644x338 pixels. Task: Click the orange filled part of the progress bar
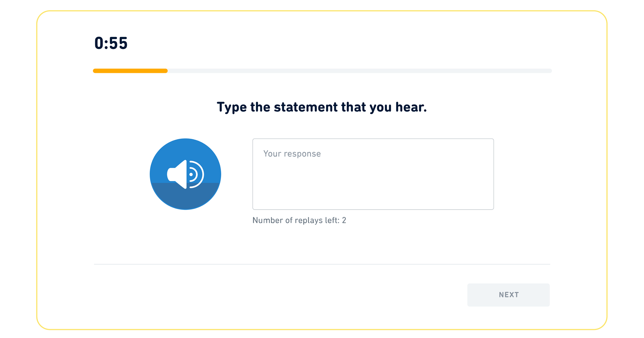point(130,71)
